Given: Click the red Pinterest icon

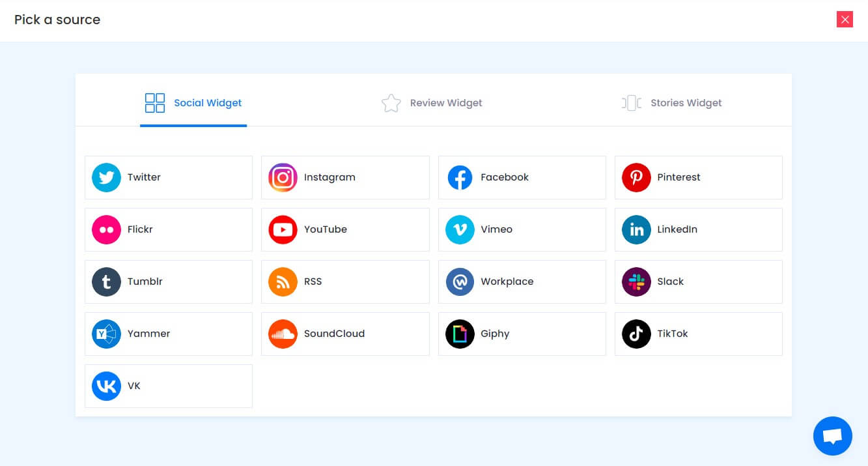Looking at the screenshot, I should [636, 177].
